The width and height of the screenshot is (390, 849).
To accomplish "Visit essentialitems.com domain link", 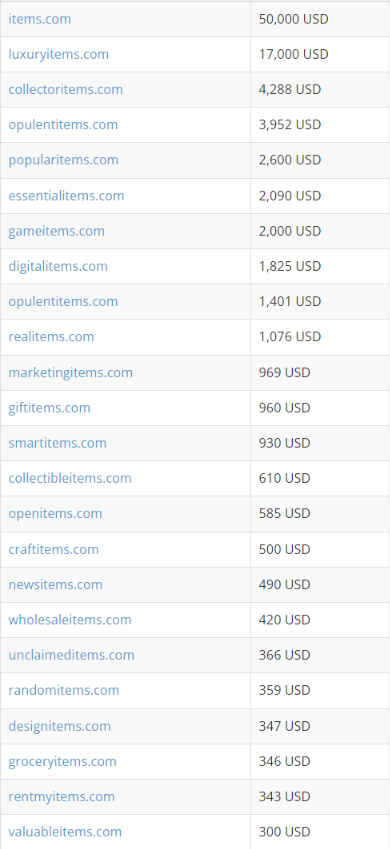I will 66,195.
